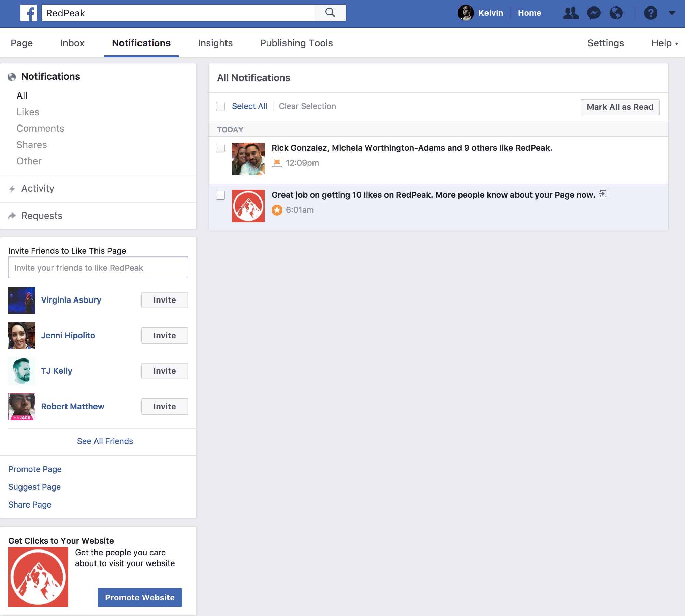The height and width of the screenshot is (616, 685).
Task: Open Jenni Hipolito's profile link
Action: 68,336
